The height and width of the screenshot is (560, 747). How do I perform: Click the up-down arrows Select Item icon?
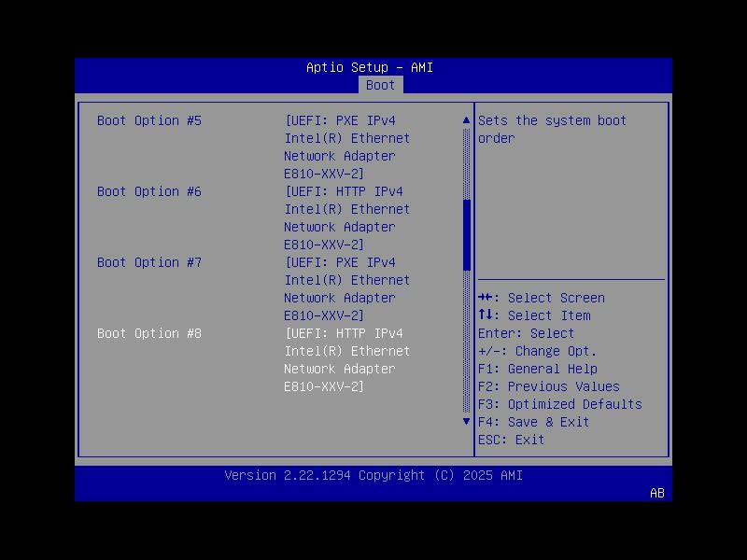tap(486, 315)
